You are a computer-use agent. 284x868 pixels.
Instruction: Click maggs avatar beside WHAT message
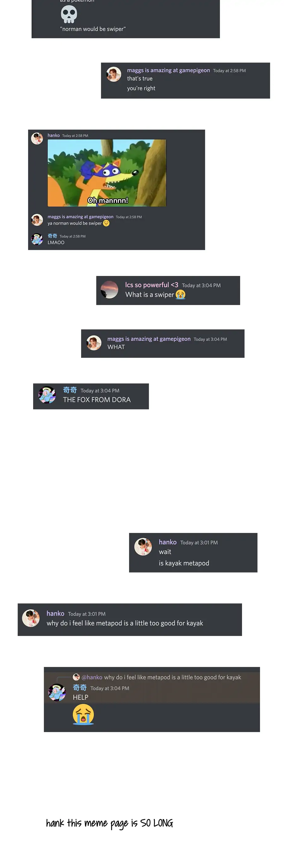[x=94, y=343]
